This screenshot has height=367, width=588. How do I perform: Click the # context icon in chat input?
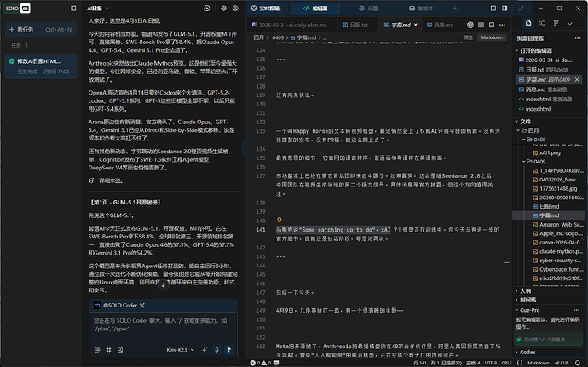click(108, 349)
